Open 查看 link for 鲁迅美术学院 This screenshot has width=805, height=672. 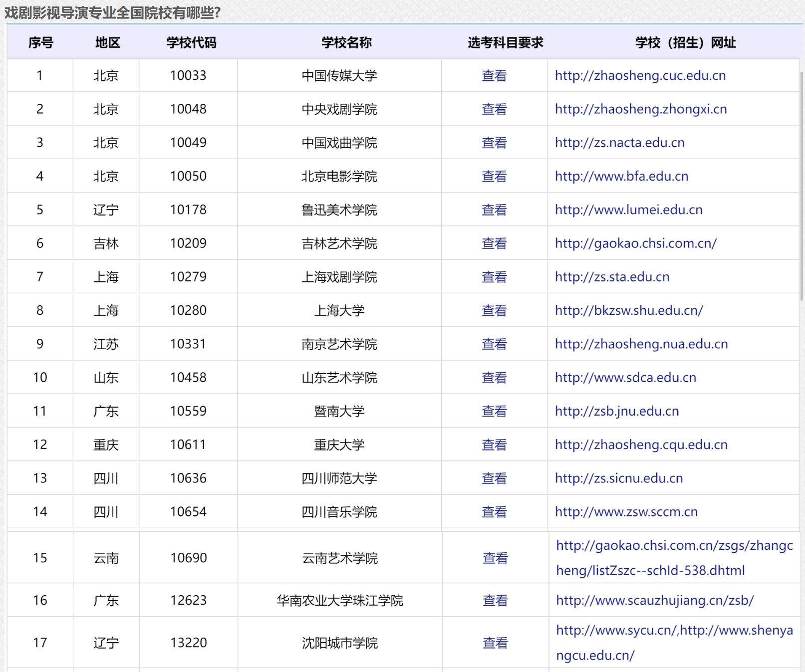pos(494,210)
